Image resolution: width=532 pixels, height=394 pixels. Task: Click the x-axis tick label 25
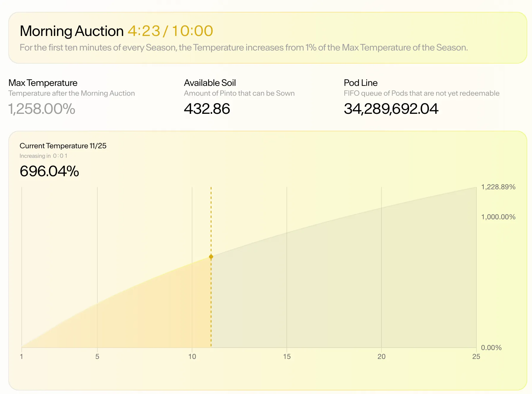point(476,357)
